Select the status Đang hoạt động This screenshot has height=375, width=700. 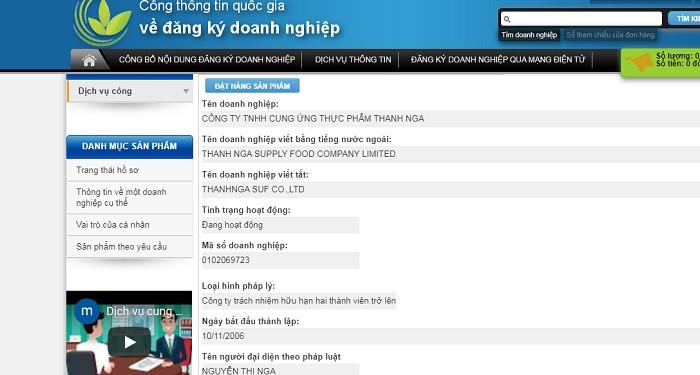[x=232, y=225]
